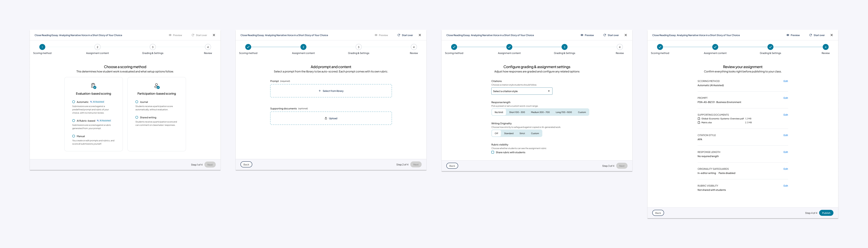The image size is (868, 248).
Task: Open the Select a citation style dropdown
Action: [x=522, y=91]
